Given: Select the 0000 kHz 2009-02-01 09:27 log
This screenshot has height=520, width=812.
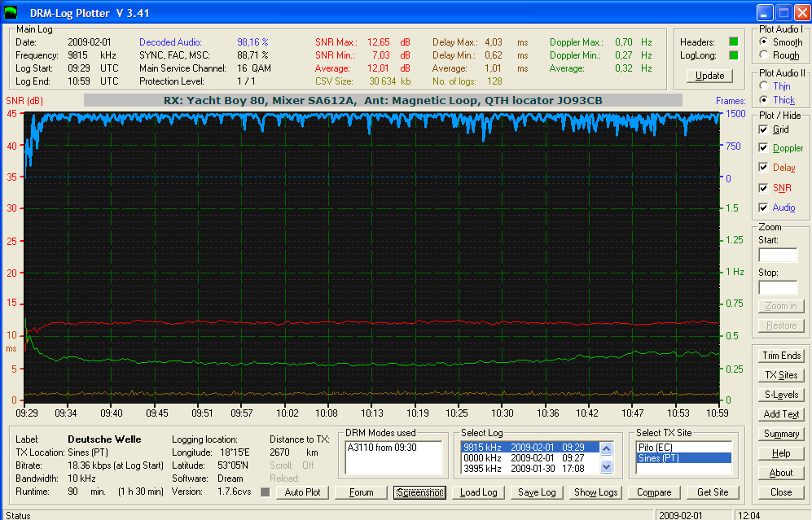Looking at the screenshot, I should click(x=529, y=458).
